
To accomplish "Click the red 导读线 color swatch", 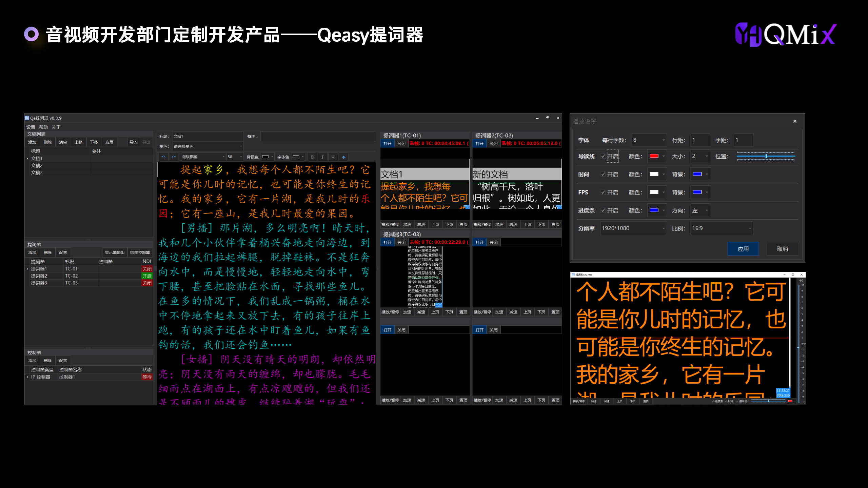I will coord(654,156).
